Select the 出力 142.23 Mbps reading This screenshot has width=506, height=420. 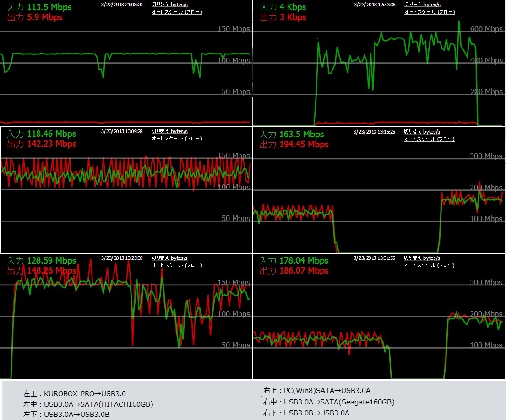coord(42,144)
